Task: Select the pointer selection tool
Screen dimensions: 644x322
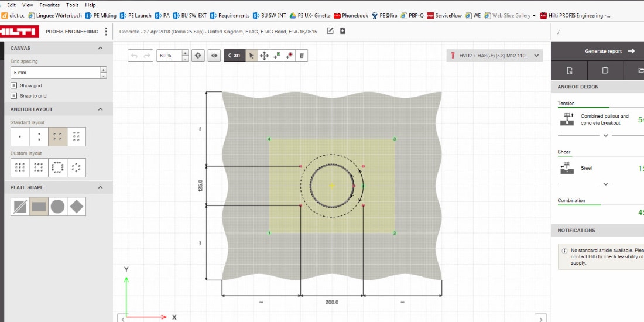Action: click(251, 56)
